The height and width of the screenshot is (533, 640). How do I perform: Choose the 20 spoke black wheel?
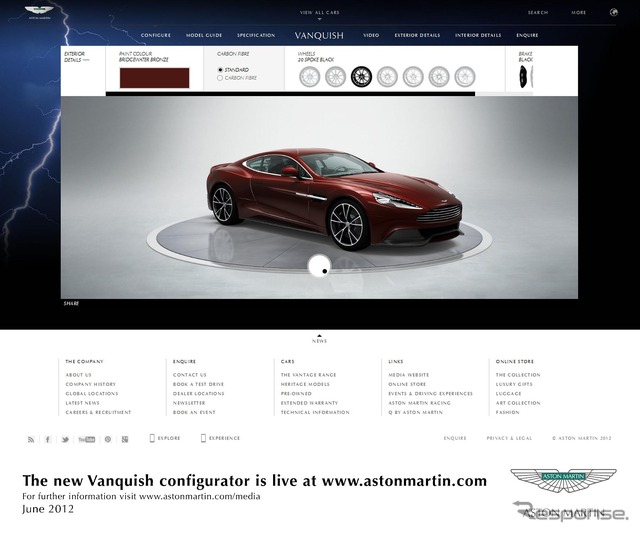click(361, 76)
